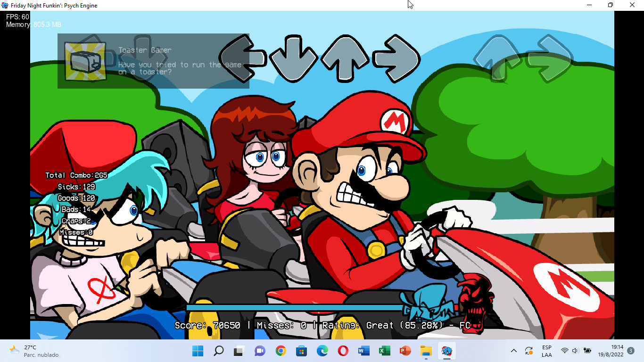Click Boyfriend's blue health bar icon
644x362 pixels.
tap(427, 303)
